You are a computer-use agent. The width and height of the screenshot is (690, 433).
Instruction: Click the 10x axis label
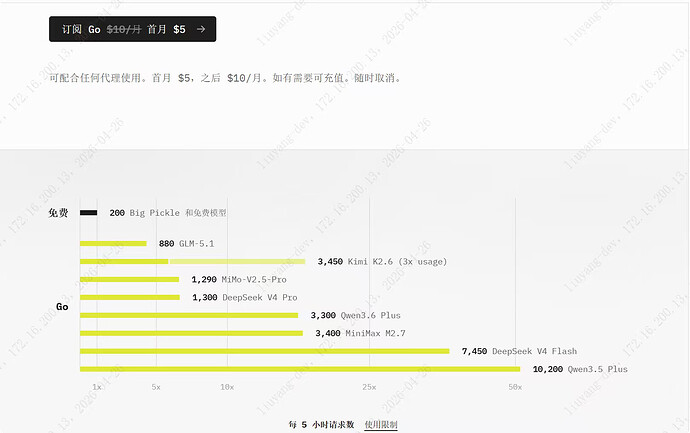(227, 387)
